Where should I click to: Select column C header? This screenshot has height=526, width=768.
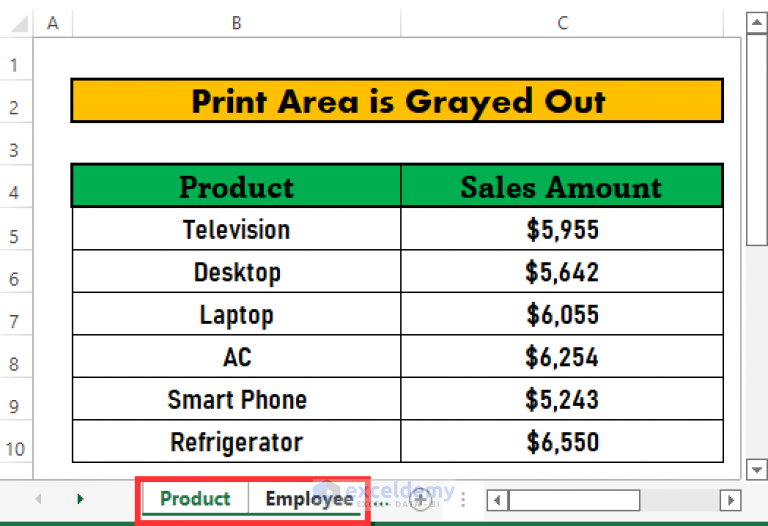point(562,23)
